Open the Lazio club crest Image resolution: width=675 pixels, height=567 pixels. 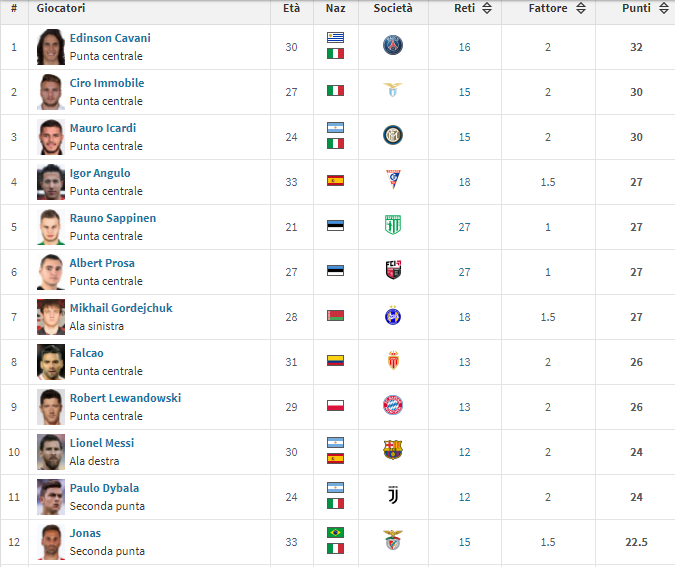point(393,90)
